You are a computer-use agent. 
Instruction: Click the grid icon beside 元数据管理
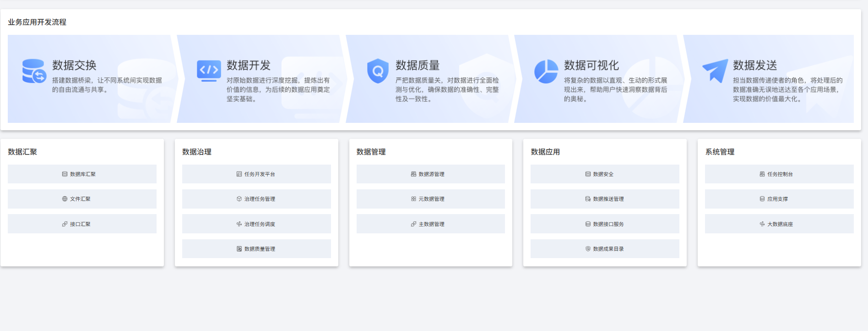pos(413,199)
